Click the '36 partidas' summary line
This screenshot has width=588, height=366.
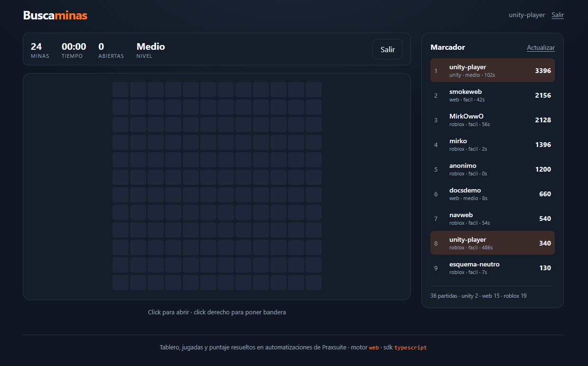click(x=478, y=296)
